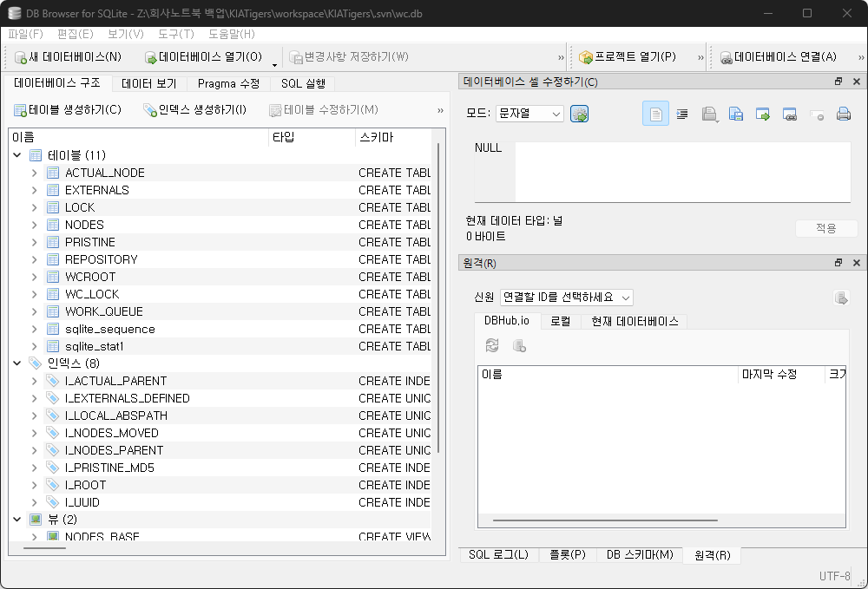Switch to the DB 스키마(M) bottom tab

(640, 554)
